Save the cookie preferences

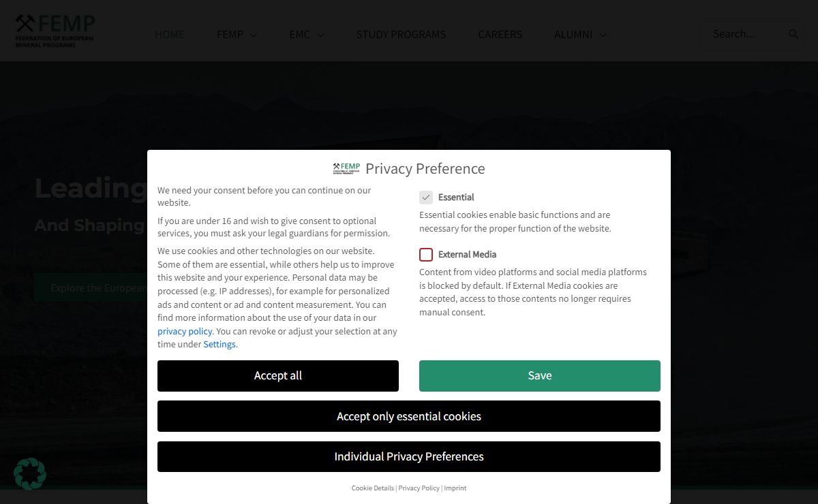(539, 376)
